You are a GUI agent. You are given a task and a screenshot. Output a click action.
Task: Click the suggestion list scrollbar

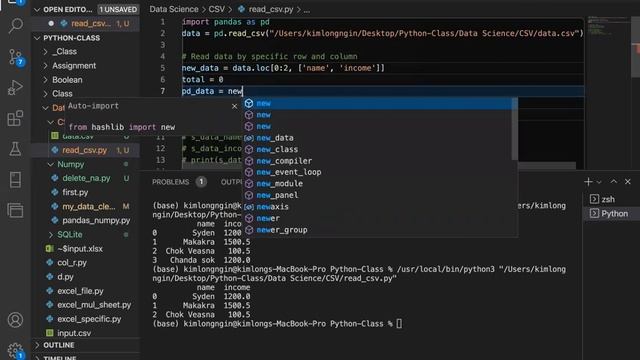point(515,130)
